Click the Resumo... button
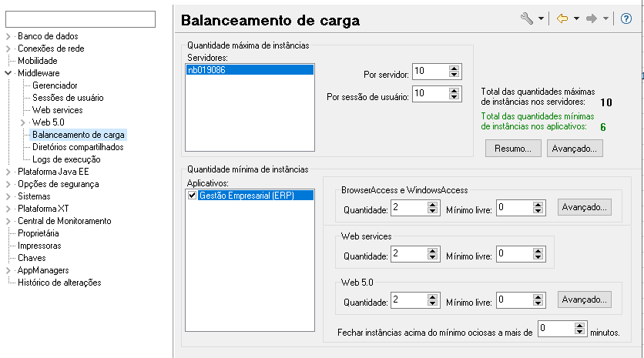 tap(513, 149)
